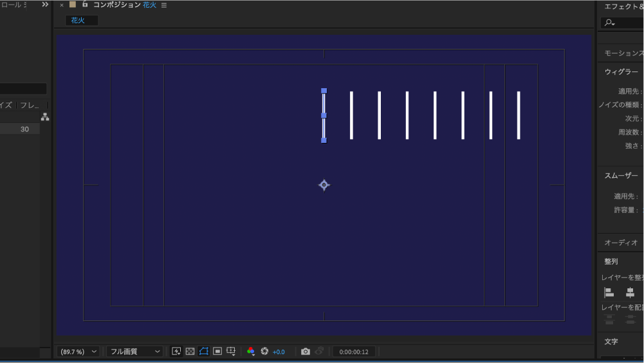Reset exposure aperture icon
The width and height of the screenshot is (644, 363).
click(264, 351)
